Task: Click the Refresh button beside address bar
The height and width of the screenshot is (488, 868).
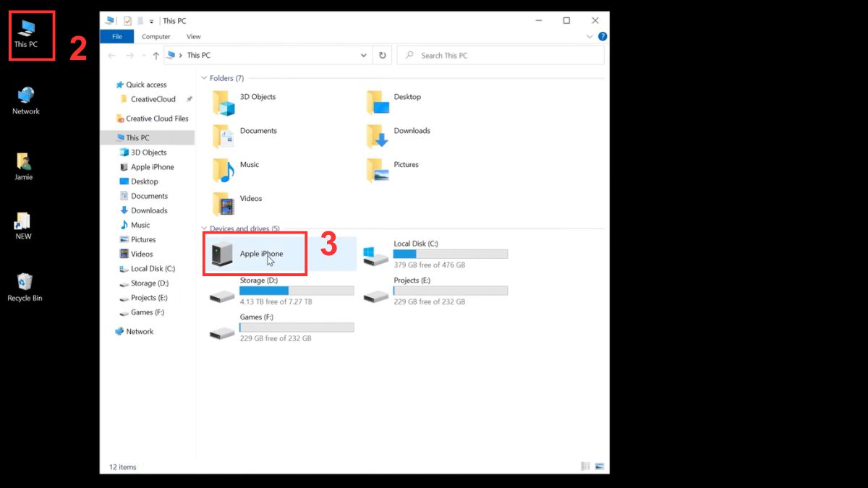Action: 383,56
